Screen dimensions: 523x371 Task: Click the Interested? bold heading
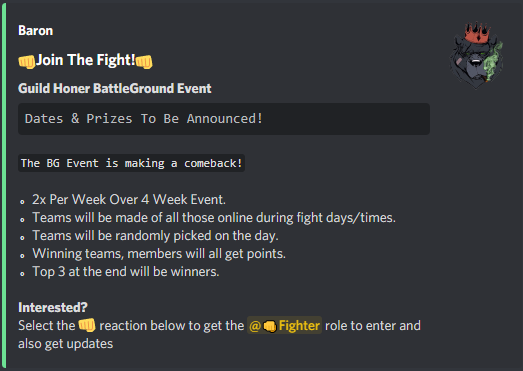pos(53,307)
